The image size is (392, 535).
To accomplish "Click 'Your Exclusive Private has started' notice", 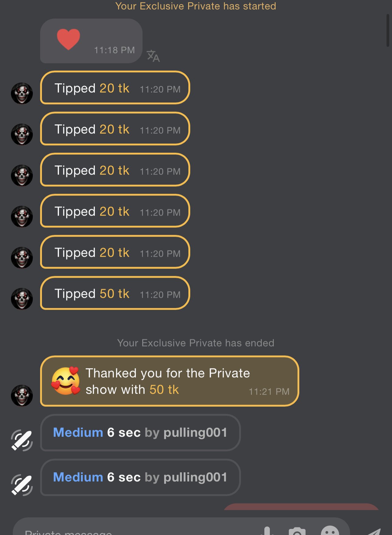I will coord(196,6).
